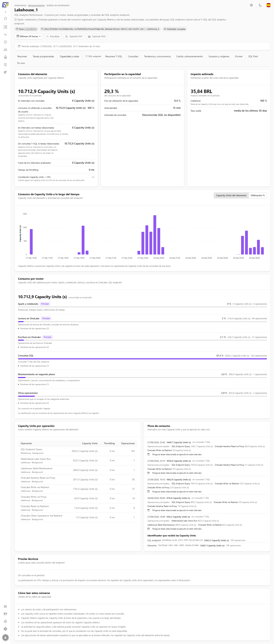274x644 pixels.
Task: Expand Nombres de las operaciones under Mantenimiento en segundo plano
Action: point(33,385)
